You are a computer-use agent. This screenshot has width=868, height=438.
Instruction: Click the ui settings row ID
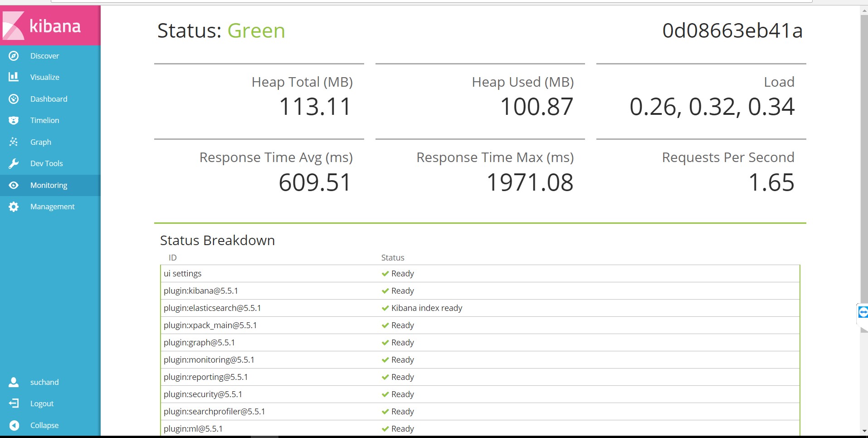click(x=182, y=274)
